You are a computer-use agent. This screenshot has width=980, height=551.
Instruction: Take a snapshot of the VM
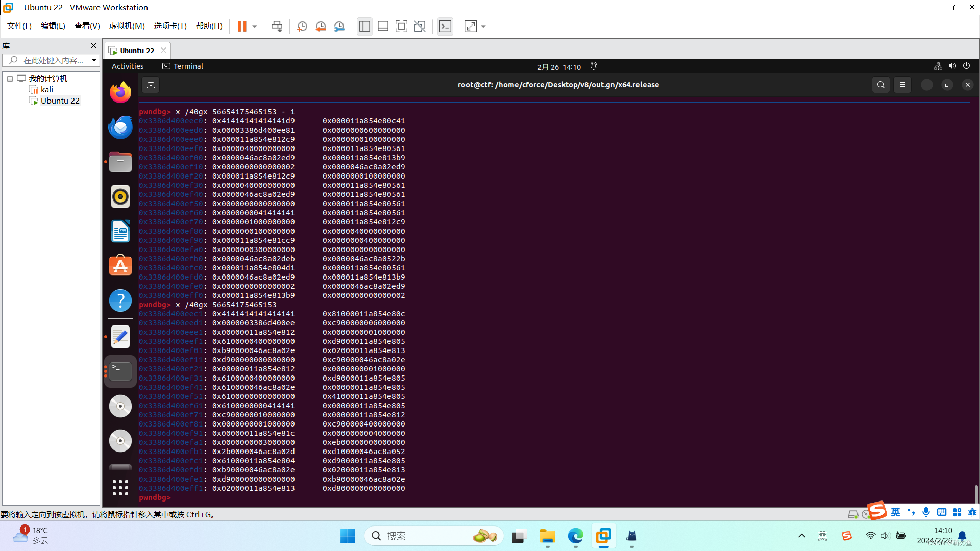pos(302,26)
